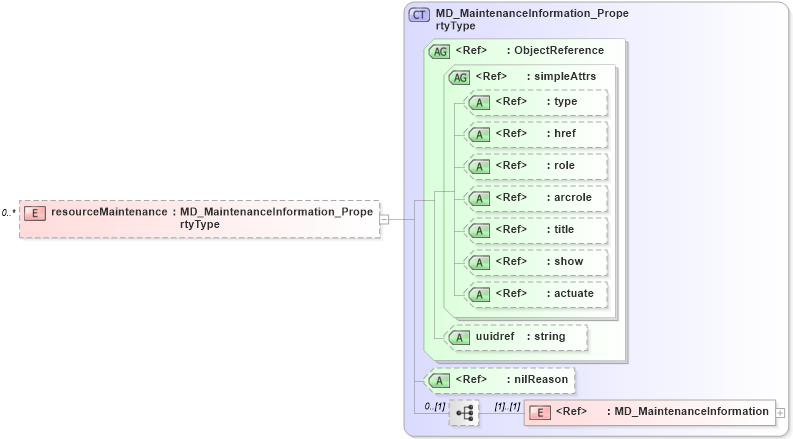This screenshot has width=793, height=439.
Task: Click the A icon of type attribute
Action: click(479, 103)
